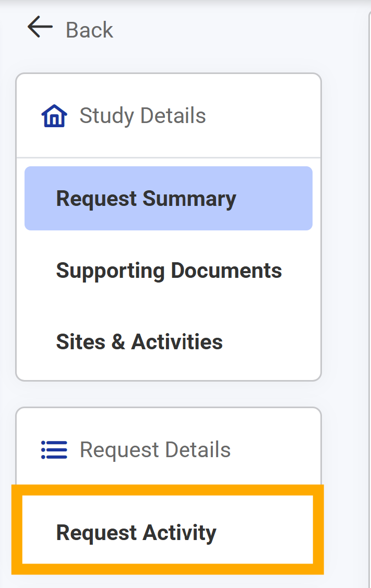371x588 pixels.
Task: Click the bulleted list icon beside Request Details
Action: click(x=54, y=450)
